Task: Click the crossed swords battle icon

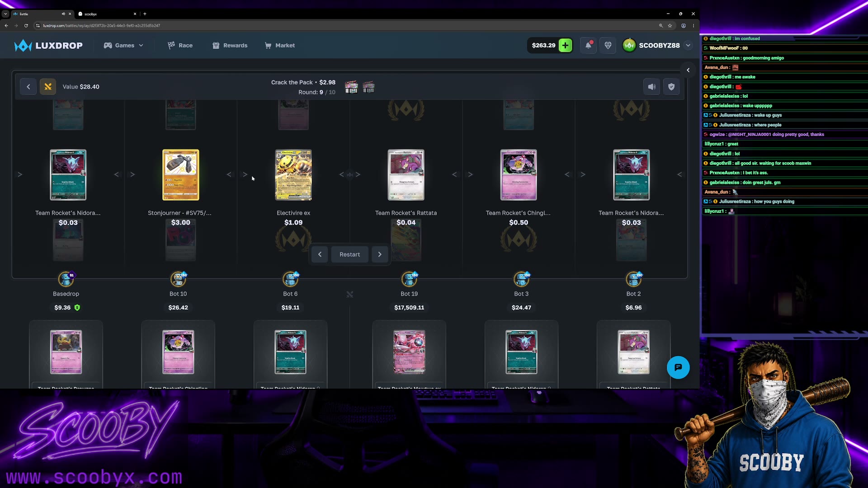Action: [x=48, y=87]
